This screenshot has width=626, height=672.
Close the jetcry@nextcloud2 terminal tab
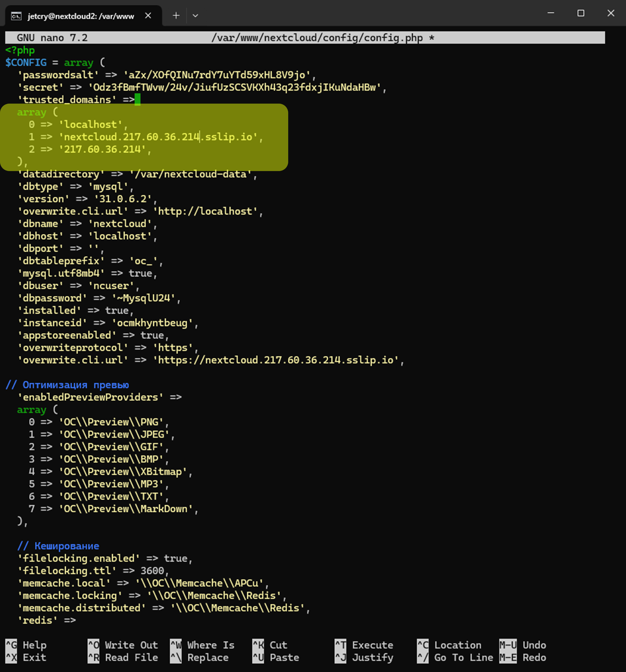pos(148,16)
